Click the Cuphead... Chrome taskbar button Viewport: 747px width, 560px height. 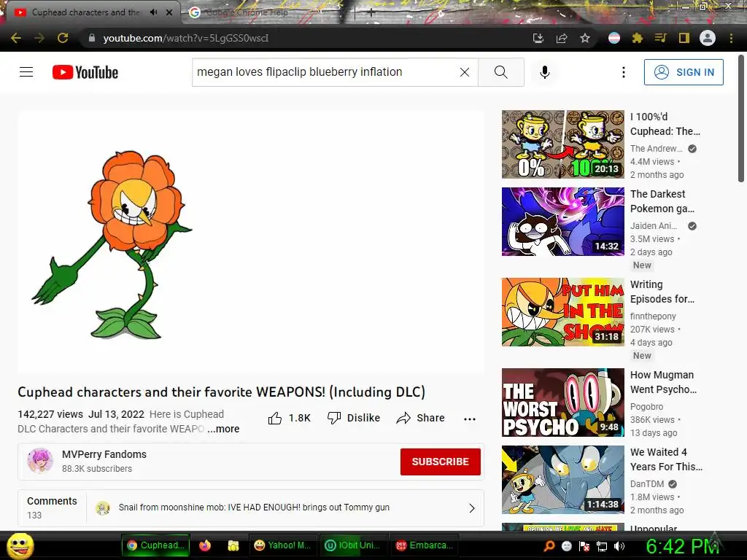coord(156,545)
